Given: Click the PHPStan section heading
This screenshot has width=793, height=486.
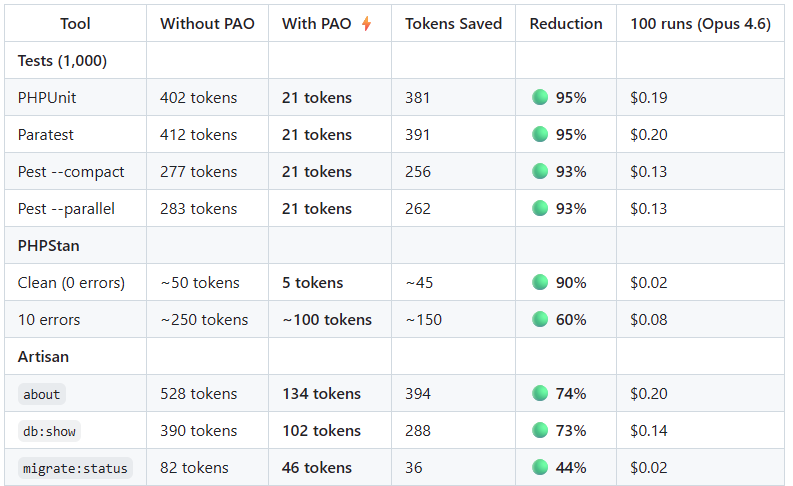Looking at the screenshot, I should pos(49,246).
